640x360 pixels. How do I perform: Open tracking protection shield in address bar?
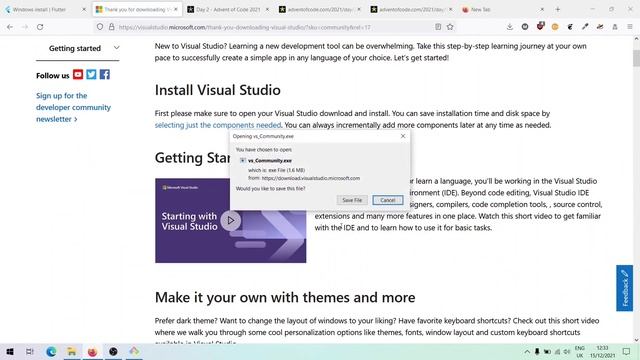pos(100,27)
